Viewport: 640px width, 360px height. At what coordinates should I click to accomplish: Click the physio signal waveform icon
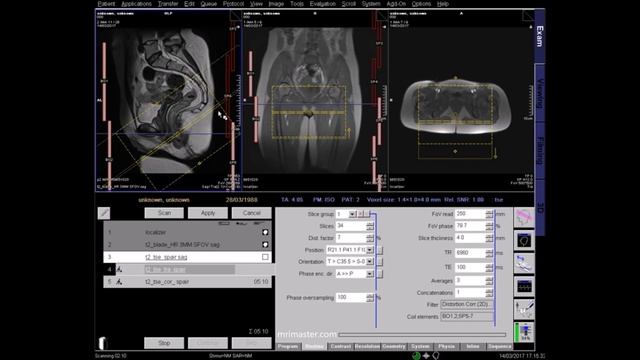[x=524, y=287]
